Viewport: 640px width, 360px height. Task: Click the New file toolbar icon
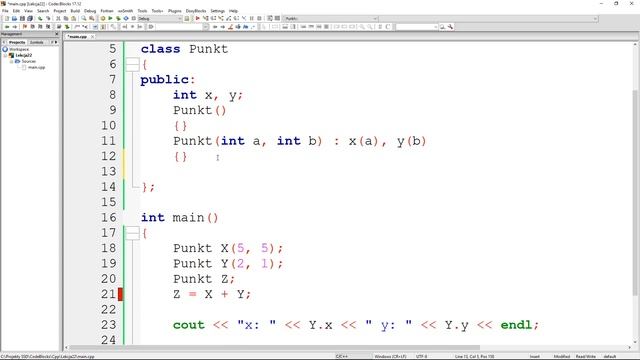[7, 18]
